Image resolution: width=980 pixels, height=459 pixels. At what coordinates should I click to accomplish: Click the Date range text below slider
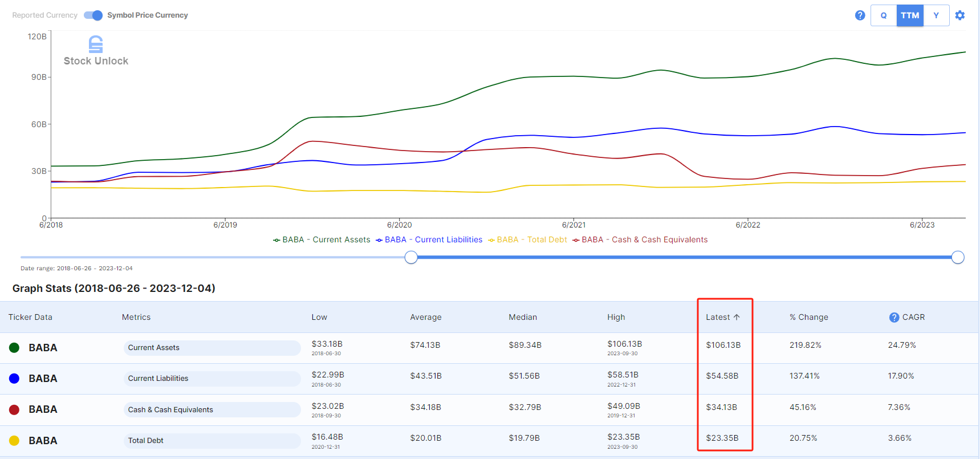pos(76,269)
